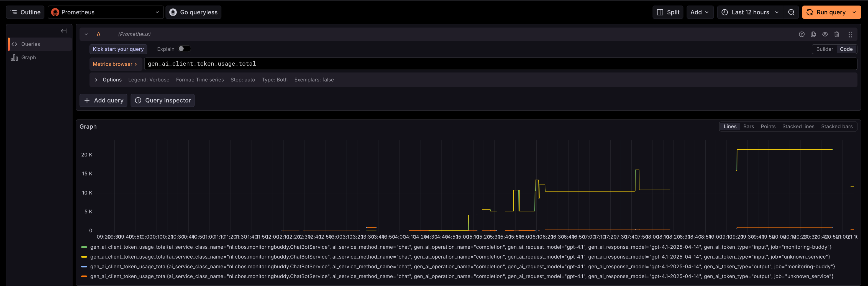
Task: Select Points graph style
Action: tap(768, 127)
